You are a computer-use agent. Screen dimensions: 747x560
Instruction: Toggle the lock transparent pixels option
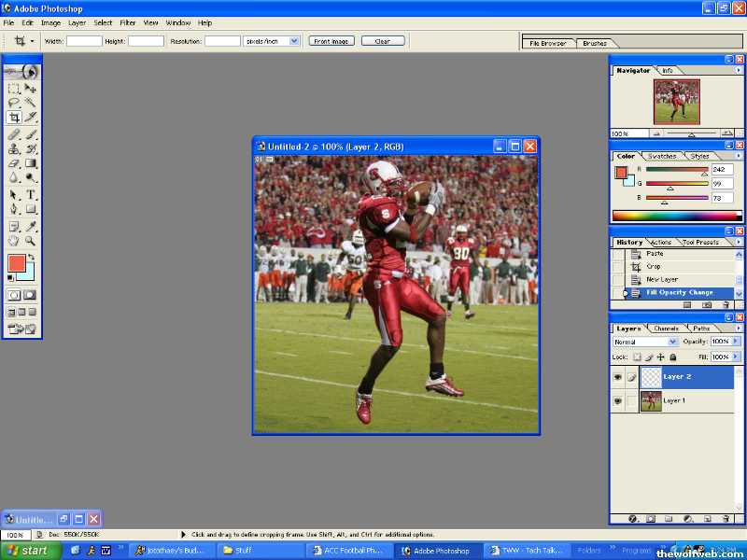638,357
